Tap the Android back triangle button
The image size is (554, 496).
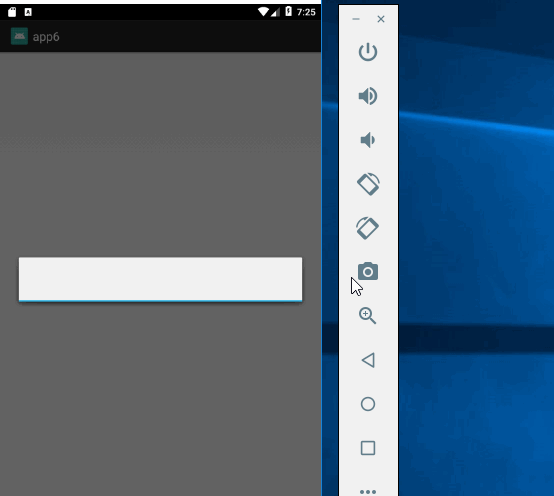(x=368, y=360)
